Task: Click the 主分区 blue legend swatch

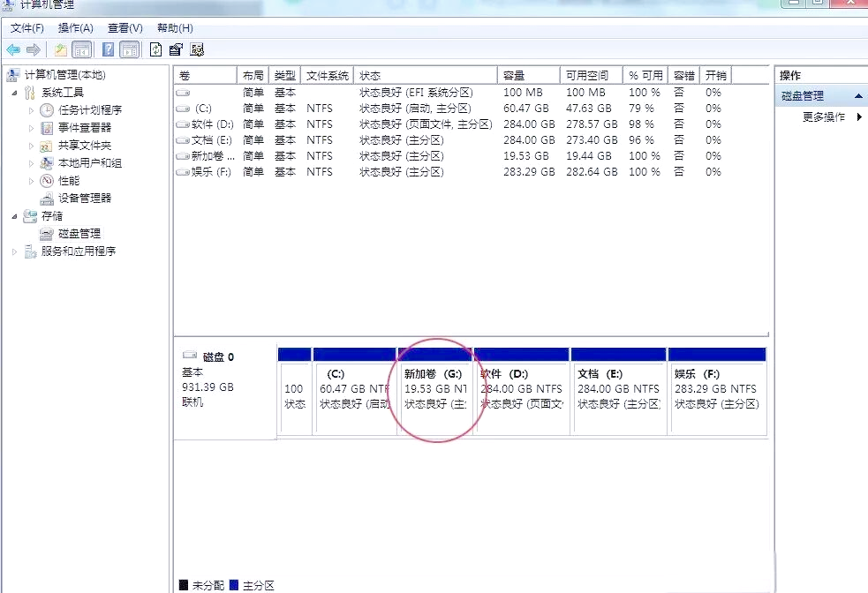Action: [x=234, y=585]
